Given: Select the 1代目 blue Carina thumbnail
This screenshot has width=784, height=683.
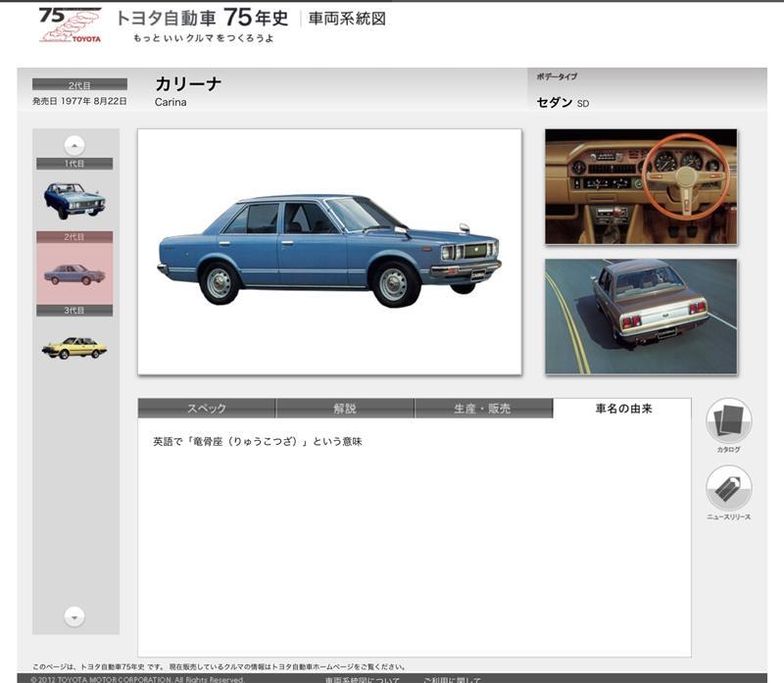Looking at the screenshot, I should 74,200.
